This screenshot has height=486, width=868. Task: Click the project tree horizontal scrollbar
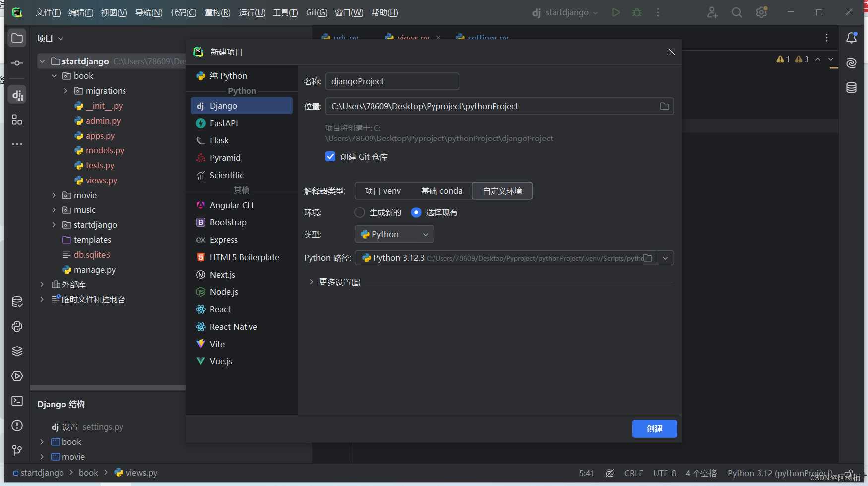click(108, 388)
